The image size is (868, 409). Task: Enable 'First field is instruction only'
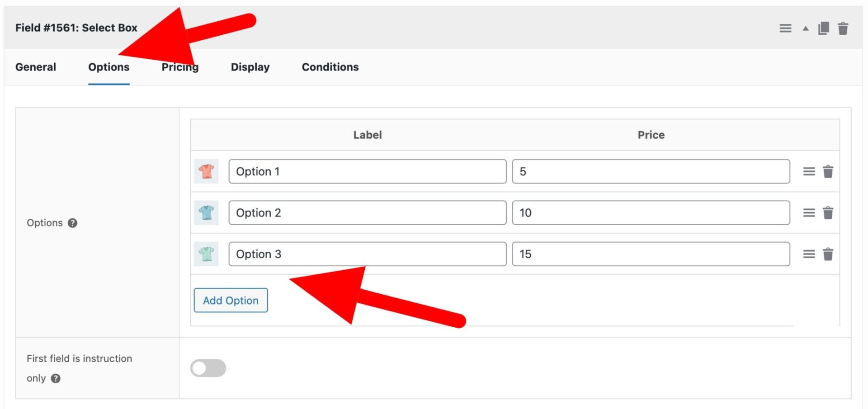click(x=208, y=368)
